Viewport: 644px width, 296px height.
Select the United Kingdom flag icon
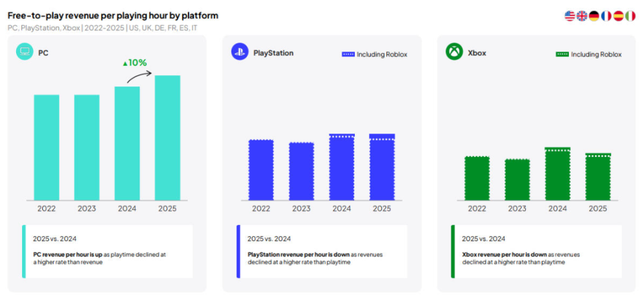(x=582, y=16)
